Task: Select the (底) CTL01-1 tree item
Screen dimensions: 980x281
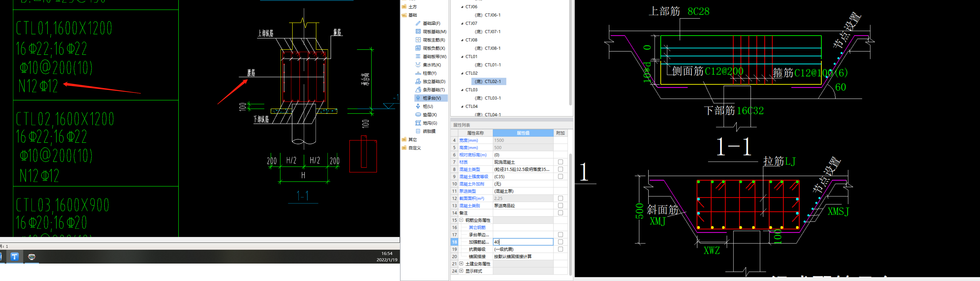Action: click(x=488, y=65)
